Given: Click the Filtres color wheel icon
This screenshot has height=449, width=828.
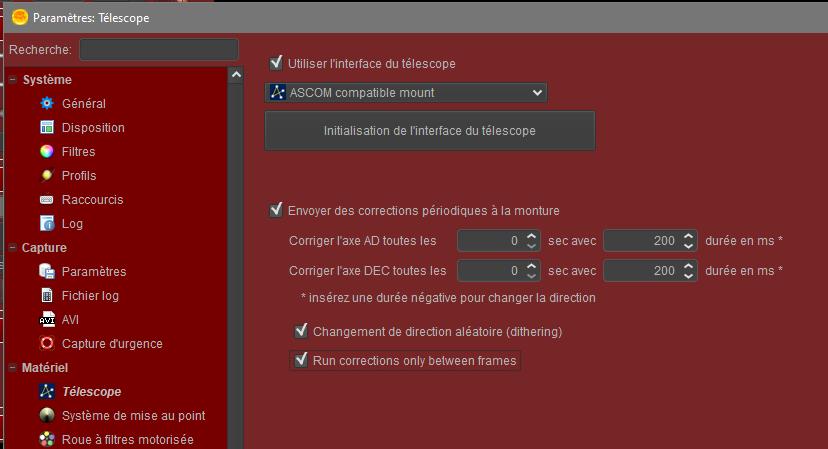Looking at the screenshot, I should click(x=47, y=152).
